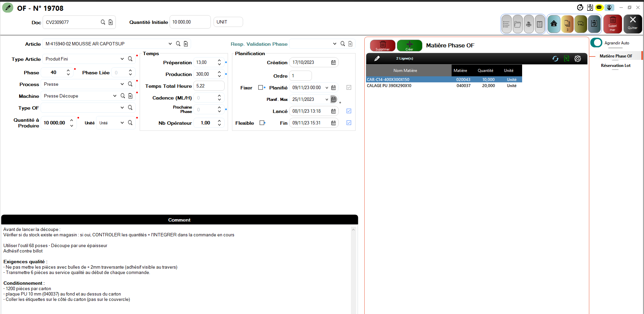644x314 pixels.
Task: Click the green Créer button
Action: click(x=409, y=45)
